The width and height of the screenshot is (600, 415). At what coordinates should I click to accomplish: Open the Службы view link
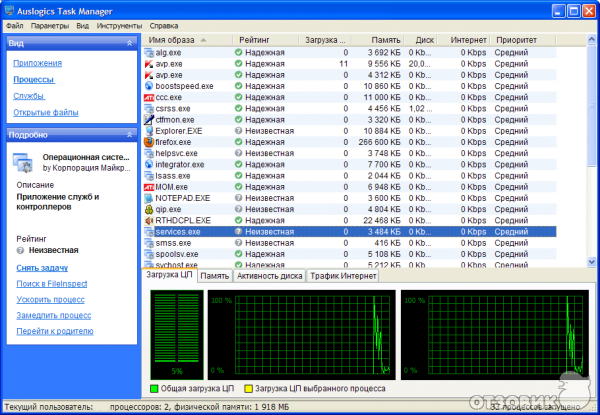[x=28, y=96]
